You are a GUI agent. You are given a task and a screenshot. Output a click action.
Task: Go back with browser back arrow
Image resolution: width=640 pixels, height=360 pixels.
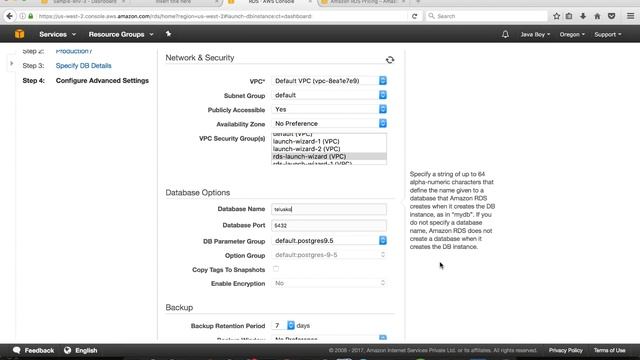(9, 16)
